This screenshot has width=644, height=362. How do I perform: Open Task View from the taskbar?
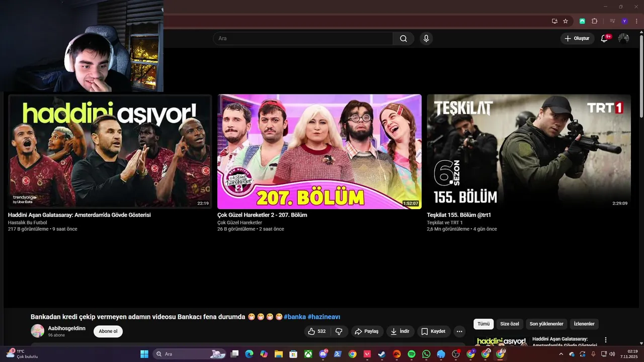point(234,354)
